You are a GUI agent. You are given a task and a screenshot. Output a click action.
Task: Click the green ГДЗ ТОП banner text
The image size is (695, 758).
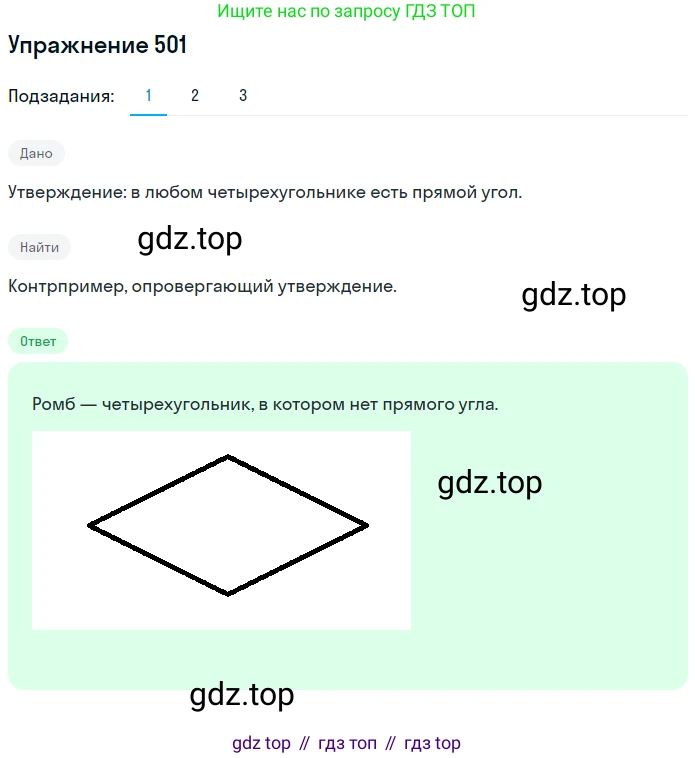click(x=346, y=11)
